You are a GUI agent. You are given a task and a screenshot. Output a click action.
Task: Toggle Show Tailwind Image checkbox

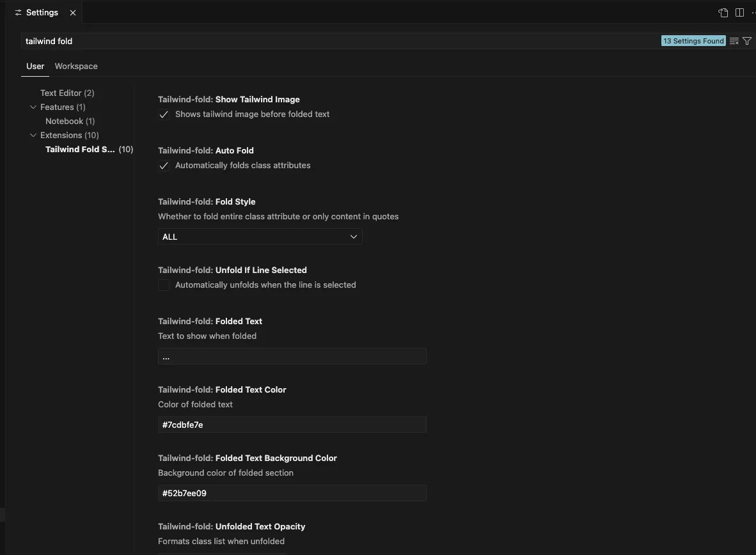point(164,114)
